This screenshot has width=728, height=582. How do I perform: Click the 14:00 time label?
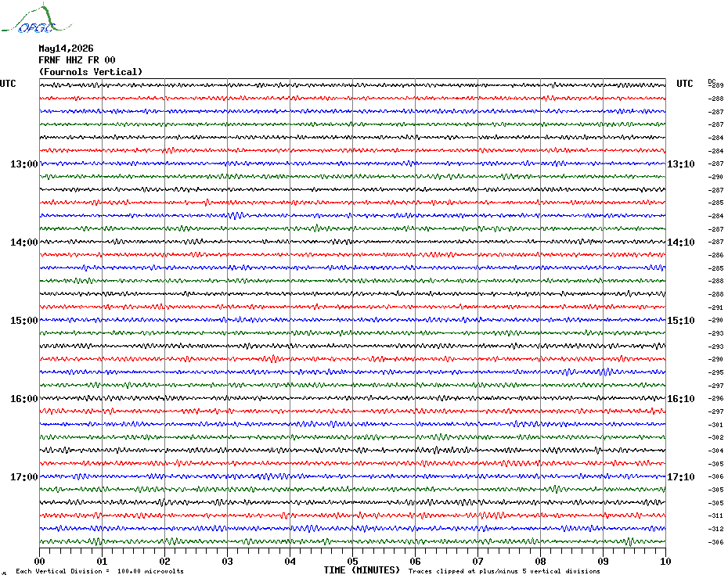click(x=24, y=242)
